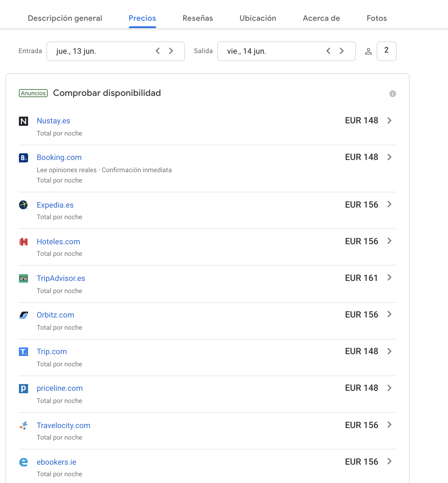This screenshot has height=483, width=448.
Task: Open the Ubicación tab
Action: 258,18
